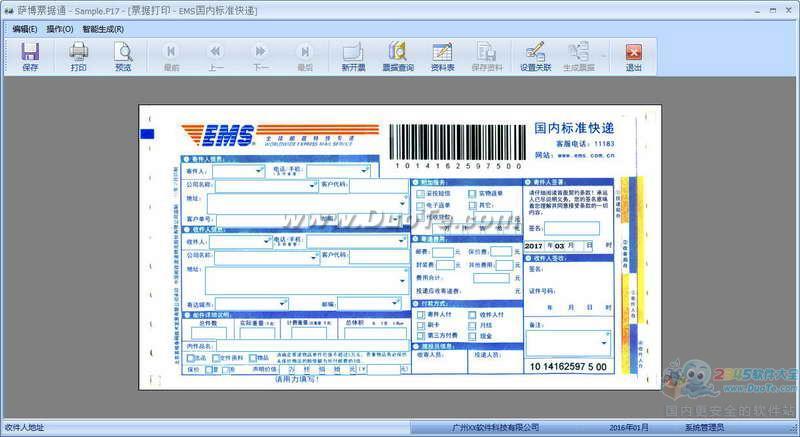Check the 物品 item type checkbox
This screenshot has height=437, width=800.
coord(253,358)
